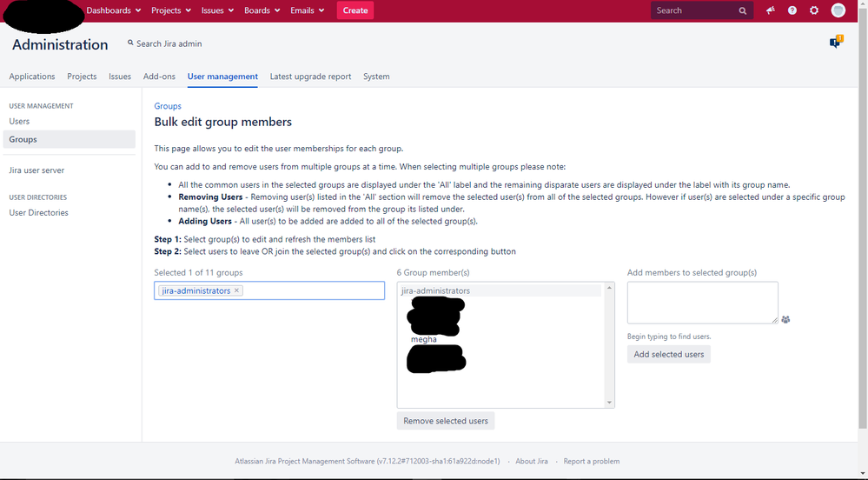The width and height of the screenshot is (868, 480).
Task: Focus the Add members text area
Action: (703, 303)
